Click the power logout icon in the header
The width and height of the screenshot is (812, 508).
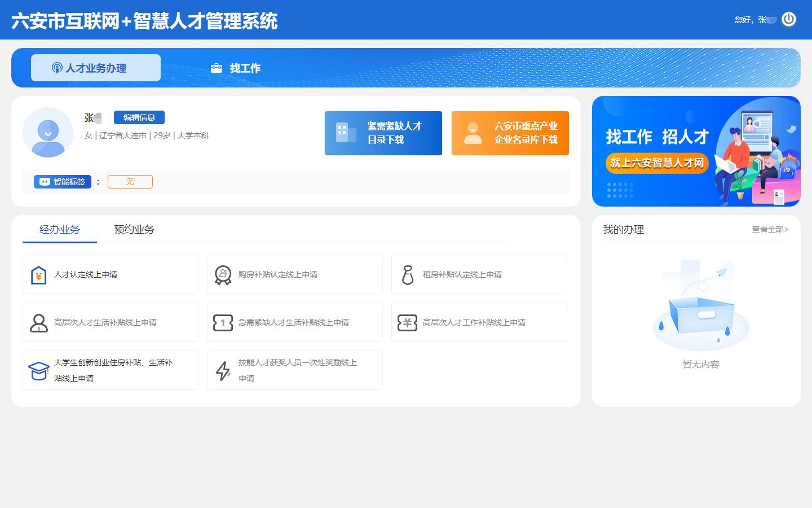789,19
